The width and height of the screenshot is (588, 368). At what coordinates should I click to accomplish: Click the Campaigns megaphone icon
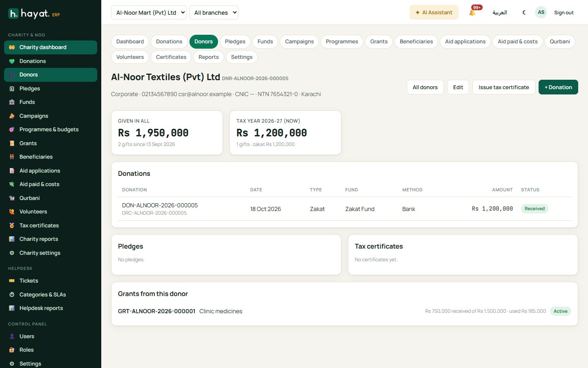pyautogui.click(x=12, y=116)
